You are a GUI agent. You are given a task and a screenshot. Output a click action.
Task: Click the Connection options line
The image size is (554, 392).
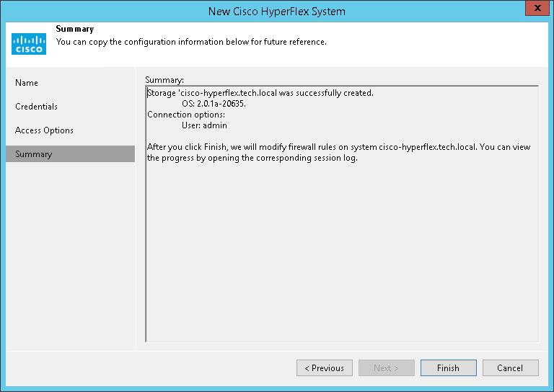click(186, 115)
